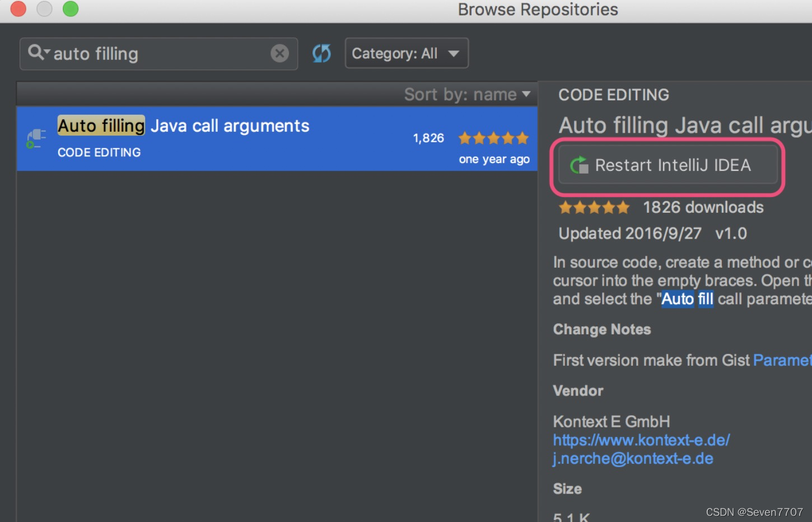Click the refresh plugin list icon
This screenshot has width=812, height=522.
pos(321,53)
